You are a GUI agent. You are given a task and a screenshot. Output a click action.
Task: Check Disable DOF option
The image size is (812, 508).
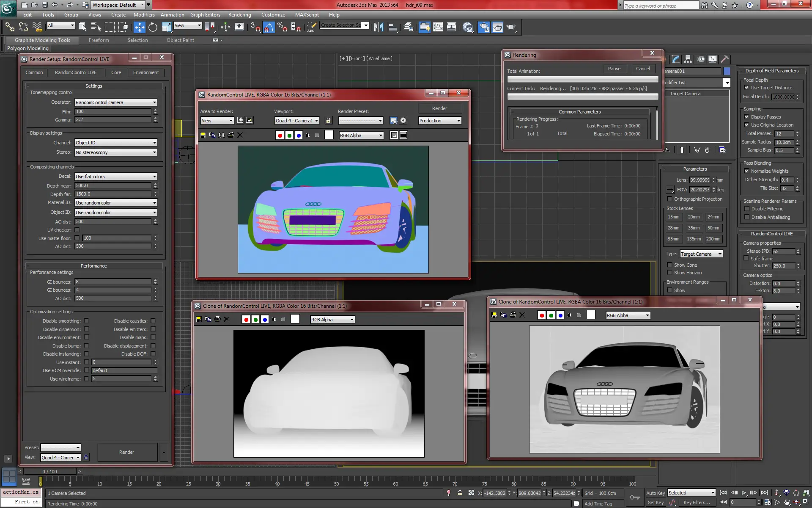153,354
